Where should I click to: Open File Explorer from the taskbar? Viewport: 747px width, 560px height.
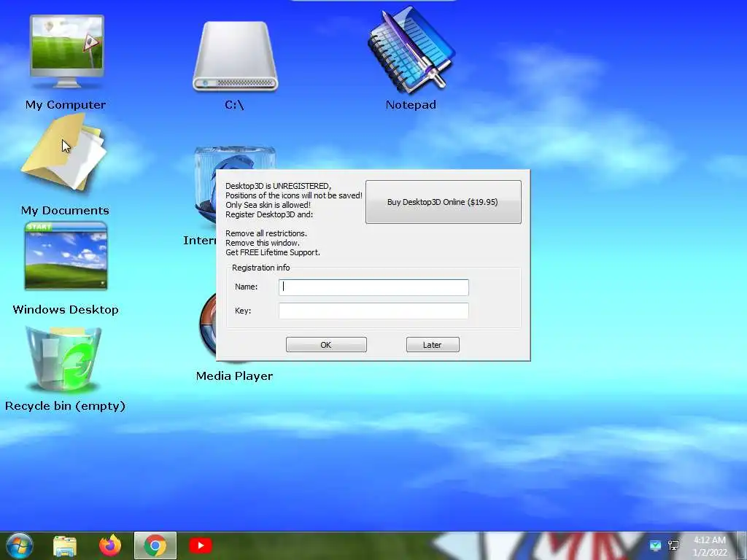click(65, 546)
